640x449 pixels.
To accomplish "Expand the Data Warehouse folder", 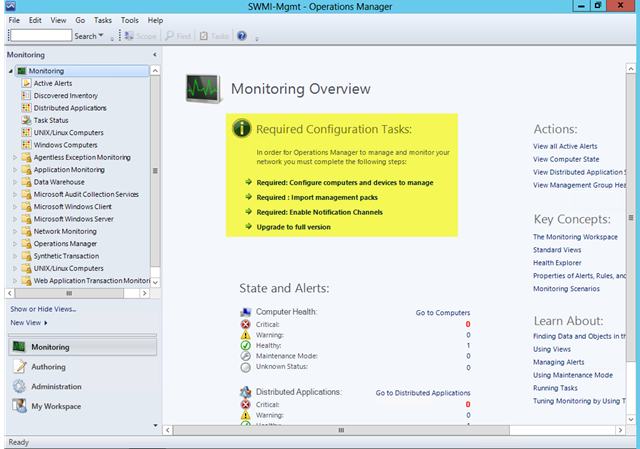I will tap(14, 182).
